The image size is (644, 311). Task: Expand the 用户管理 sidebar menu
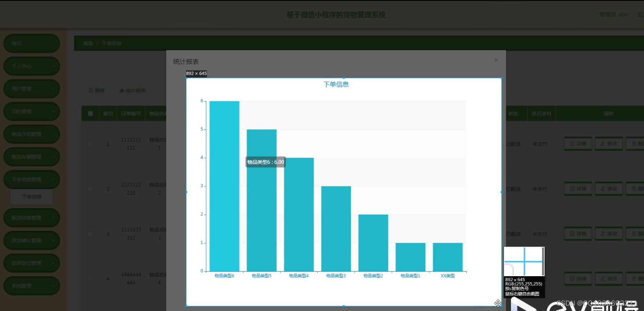(32, 89)
